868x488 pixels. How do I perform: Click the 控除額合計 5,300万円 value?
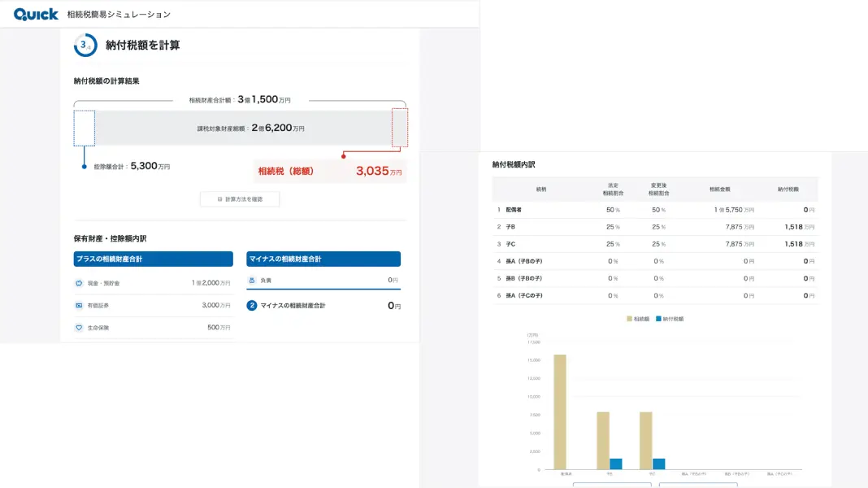(x=132, y=166)
